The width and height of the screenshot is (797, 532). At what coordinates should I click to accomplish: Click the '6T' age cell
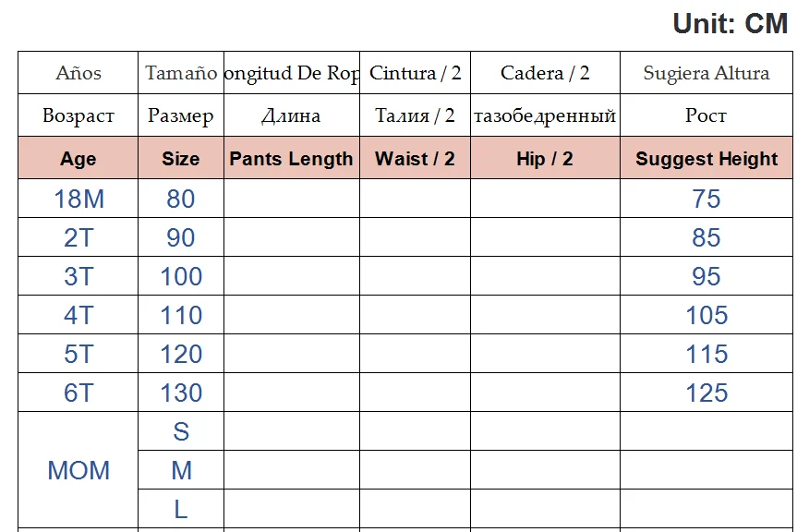tap(78, 393)
